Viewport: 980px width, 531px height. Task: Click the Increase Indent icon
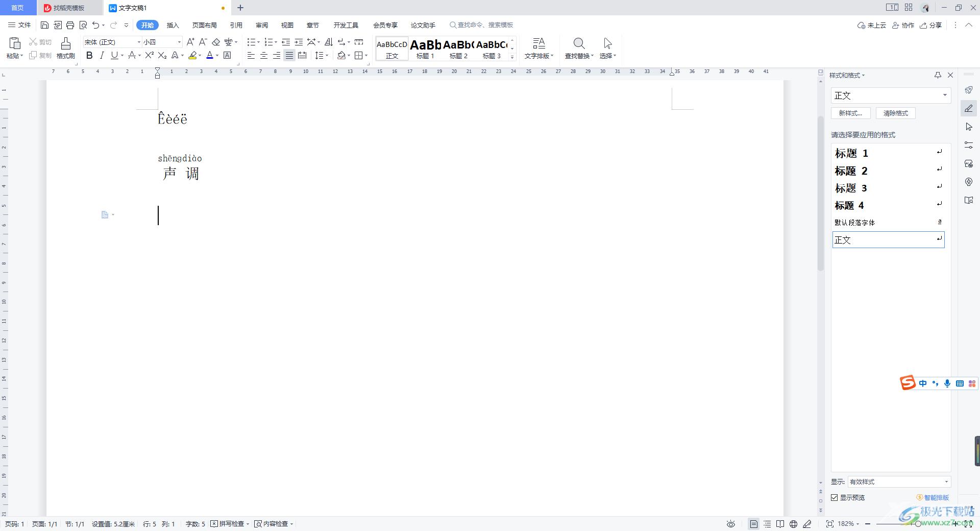pyautogui.click(x=299, y=42)
